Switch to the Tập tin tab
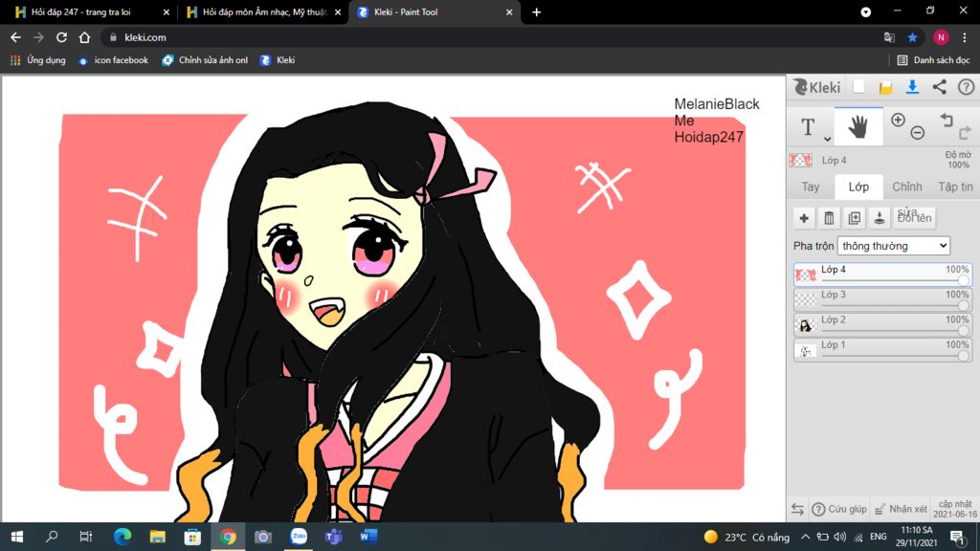 tap(955, 187)
